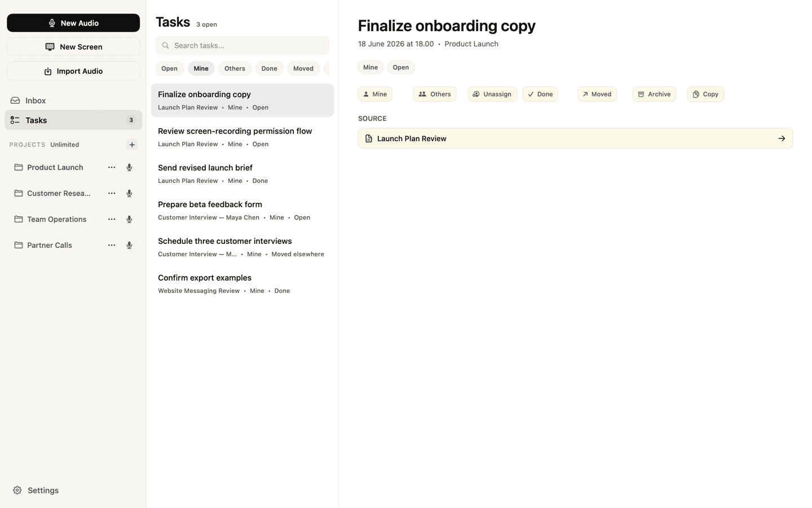Screen dimensions: 812x508
Task: Click Import Audio button
Action: coord(73,71)
